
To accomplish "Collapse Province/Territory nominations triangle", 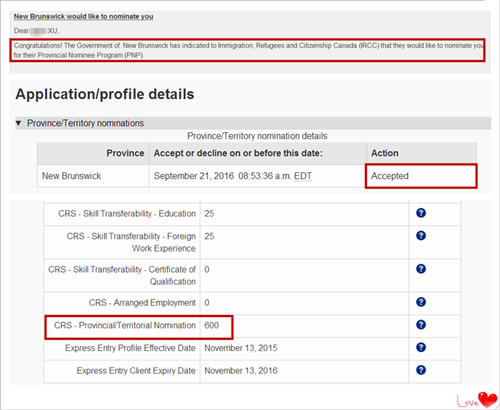I will (19, 123).
